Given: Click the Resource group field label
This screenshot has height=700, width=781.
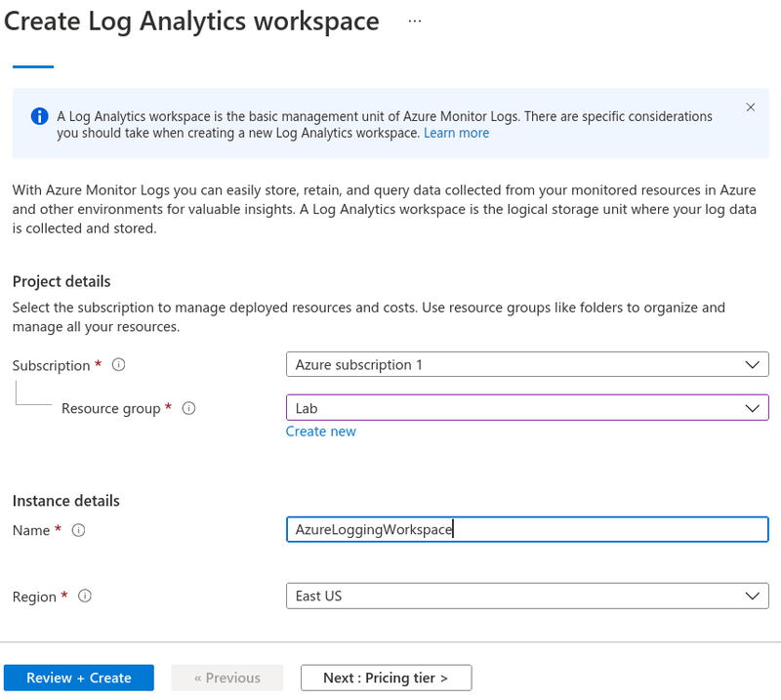Looking at the screenshot, I should pyautogui.click(x=111, y=408).
